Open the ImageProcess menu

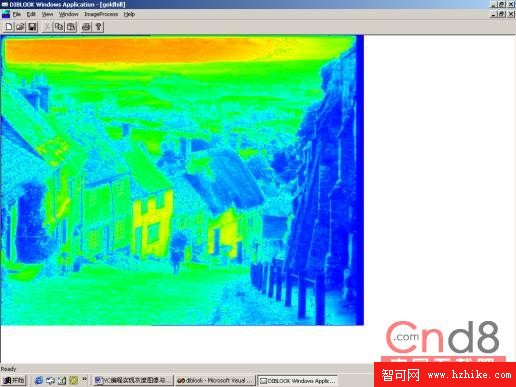click(101, 14)
